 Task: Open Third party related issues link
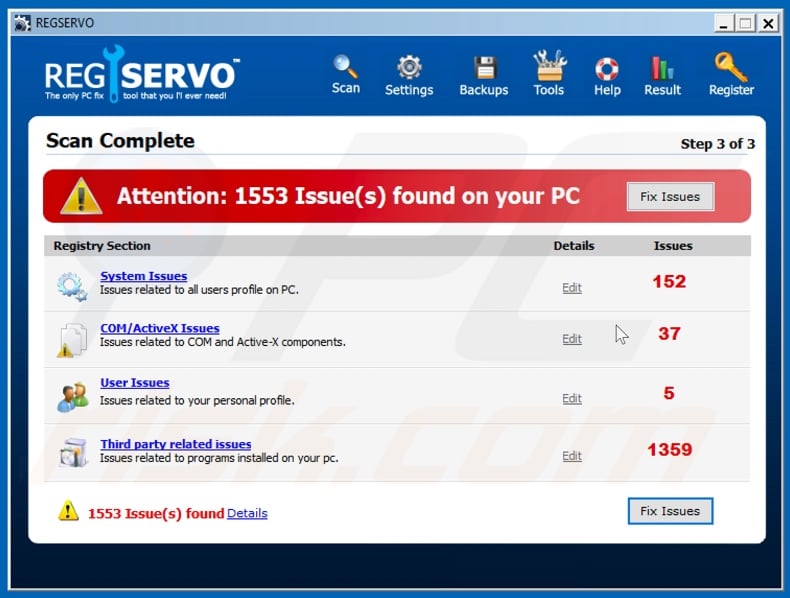pos(175,444)
